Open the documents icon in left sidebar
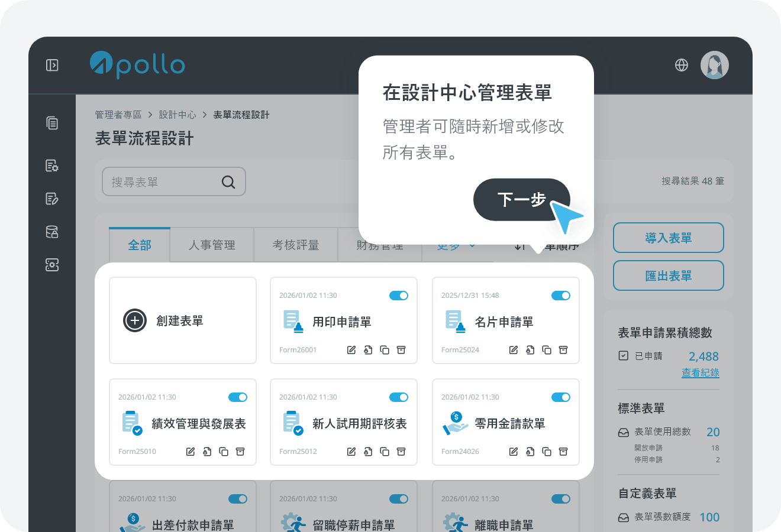781x532 pixels. [x=52, y=123]
